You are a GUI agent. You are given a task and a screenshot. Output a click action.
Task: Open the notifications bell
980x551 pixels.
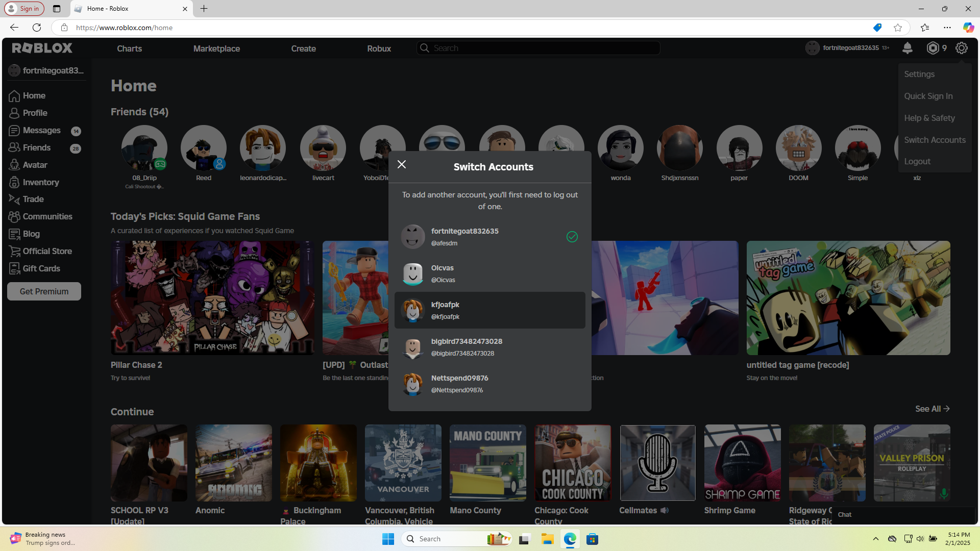click(x=907, y=48)
